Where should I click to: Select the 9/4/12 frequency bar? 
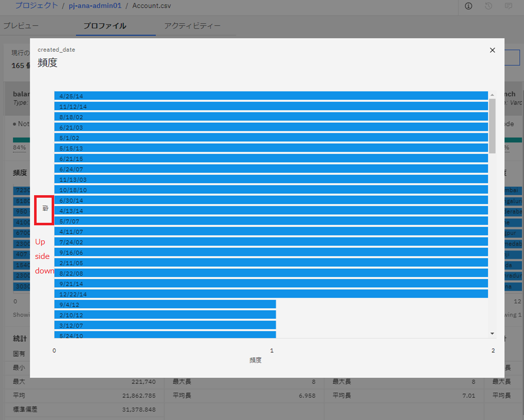[x=165, y=305]
